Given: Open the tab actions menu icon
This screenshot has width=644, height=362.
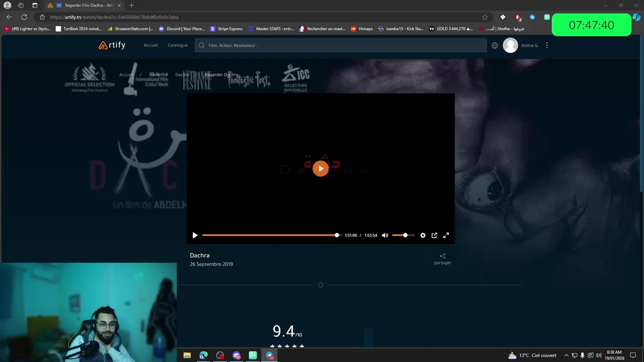Looking at the screenshot, I should (35, 6).
